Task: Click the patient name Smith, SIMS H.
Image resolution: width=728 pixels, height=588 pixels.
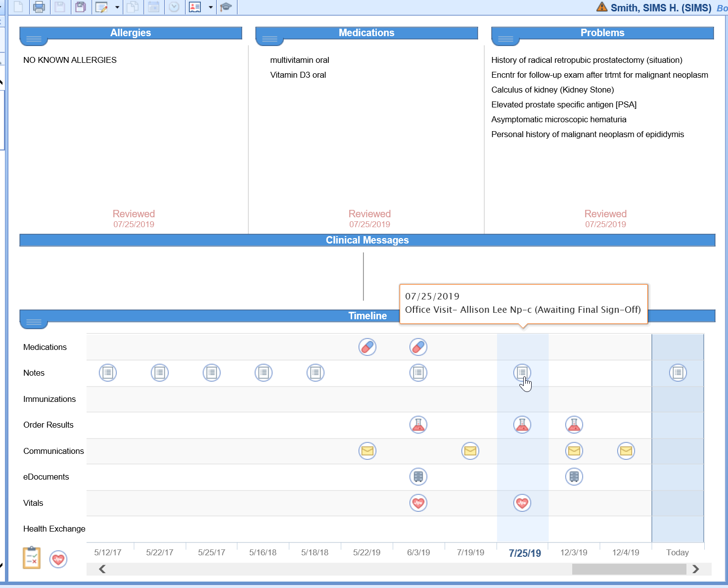Action: (661, 8)
